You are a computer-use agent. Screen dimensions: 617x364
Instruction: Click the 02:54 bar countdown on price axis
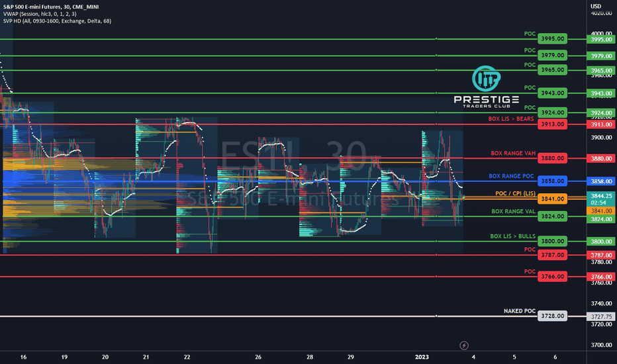click(598, 203)
